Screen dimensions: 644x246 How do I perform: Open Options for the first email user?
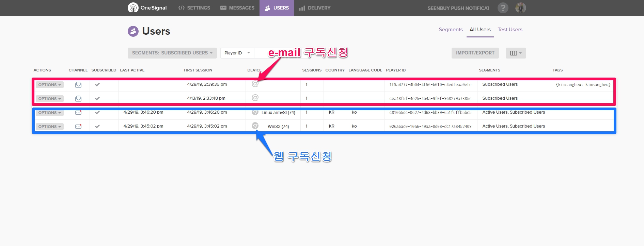(49, 85)
